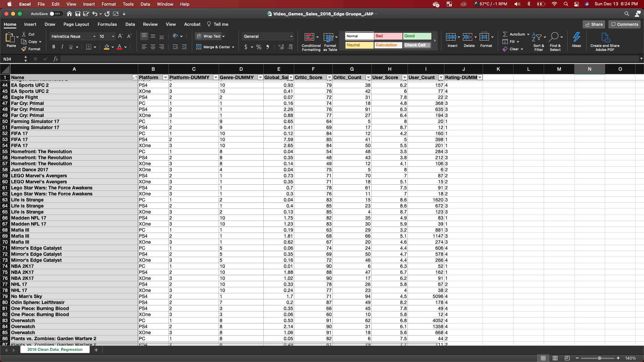The height and width of the screenshot is (362, 644).
Task: Open the Comments button
Action: point(625,24)
